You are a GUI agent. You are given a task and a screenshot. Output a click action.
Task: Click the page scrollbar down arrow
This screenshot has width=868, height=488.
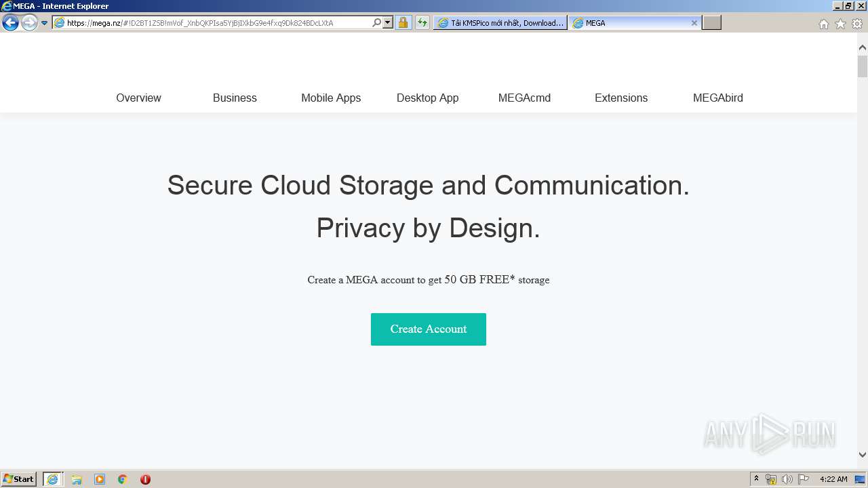pyautogui.click(x=863, y=455)
